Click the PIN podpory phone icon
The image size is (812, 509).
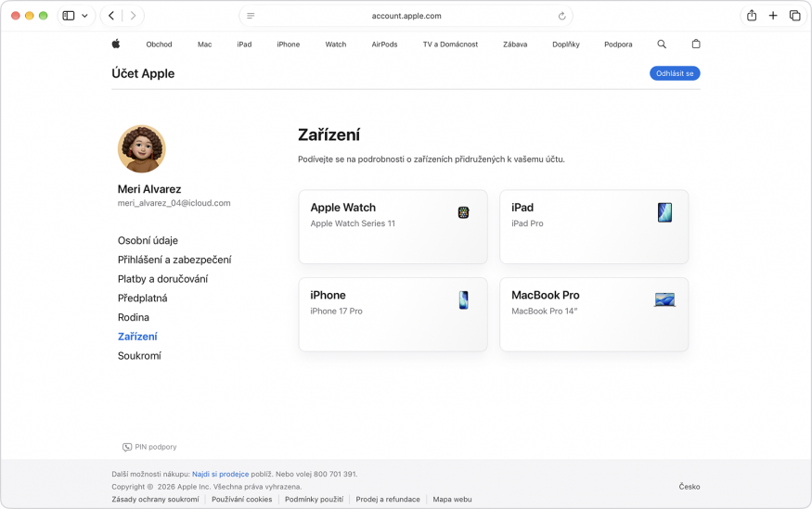tap(127, 447)
